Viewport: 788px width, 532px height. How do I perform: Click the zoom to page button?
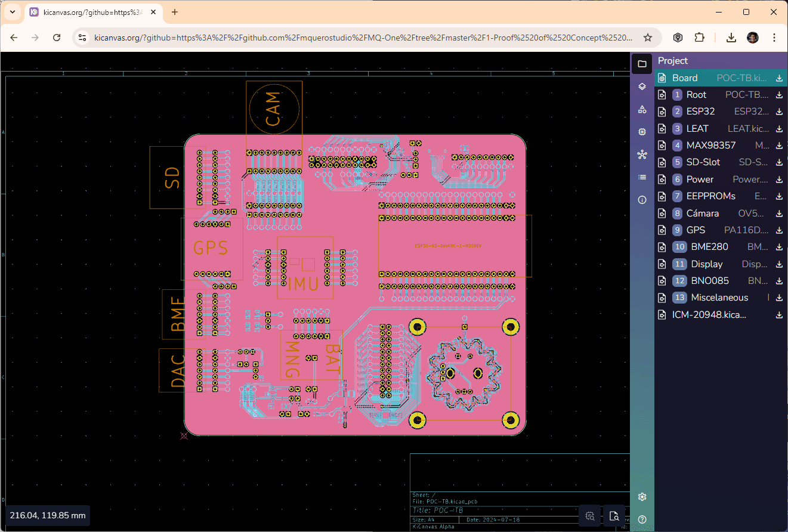pos(614,516)
